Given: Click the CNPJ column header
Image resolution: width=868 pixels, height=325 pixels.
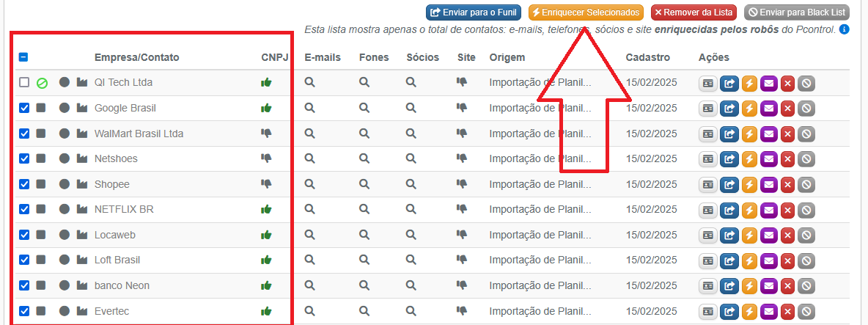Looking at the screenshot, I should 275,57.
